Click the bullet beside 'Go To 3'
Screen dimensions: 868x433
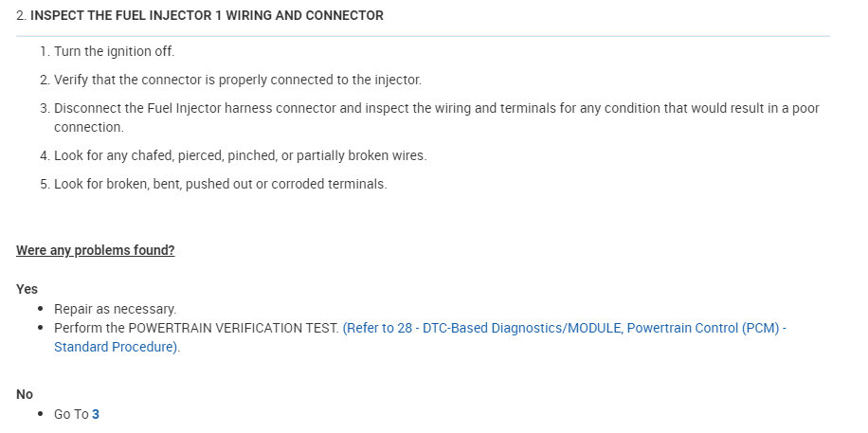(40, 414)
